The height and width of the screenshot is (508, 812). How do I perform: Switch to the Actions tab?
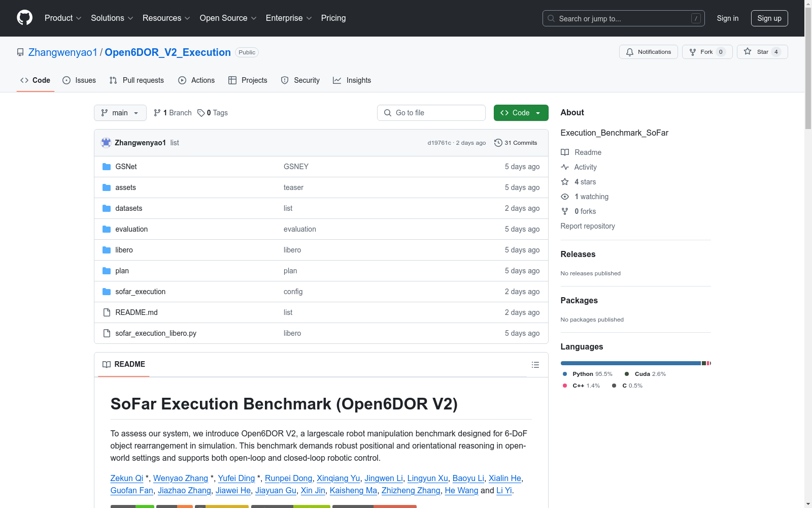click(196, 80)
